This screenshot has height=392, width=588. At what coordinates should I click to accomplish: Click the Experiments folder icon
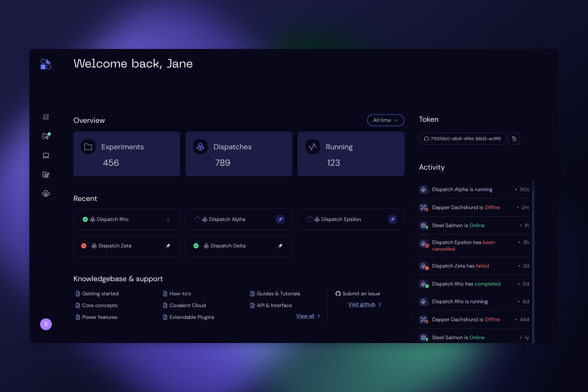click(x=88, y=146)
